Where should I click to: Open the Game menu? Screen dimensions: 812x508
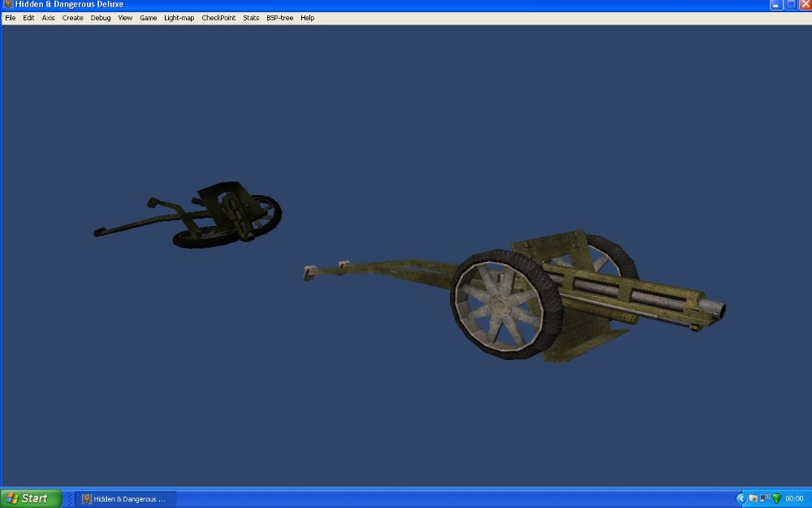pos(148,18)
